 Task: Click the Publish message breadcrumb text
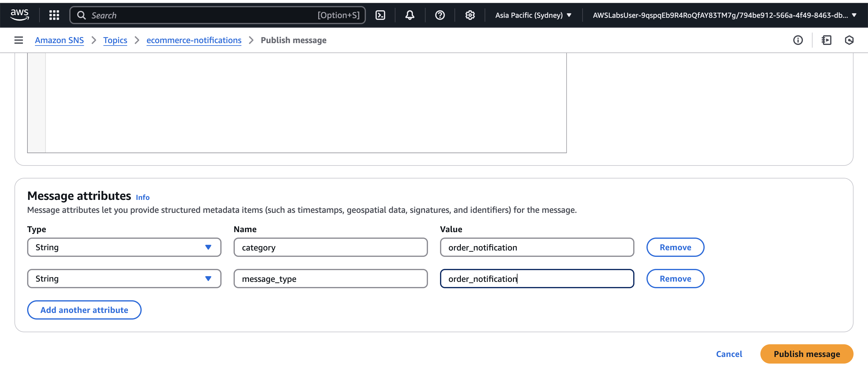(x=293, y=40)
